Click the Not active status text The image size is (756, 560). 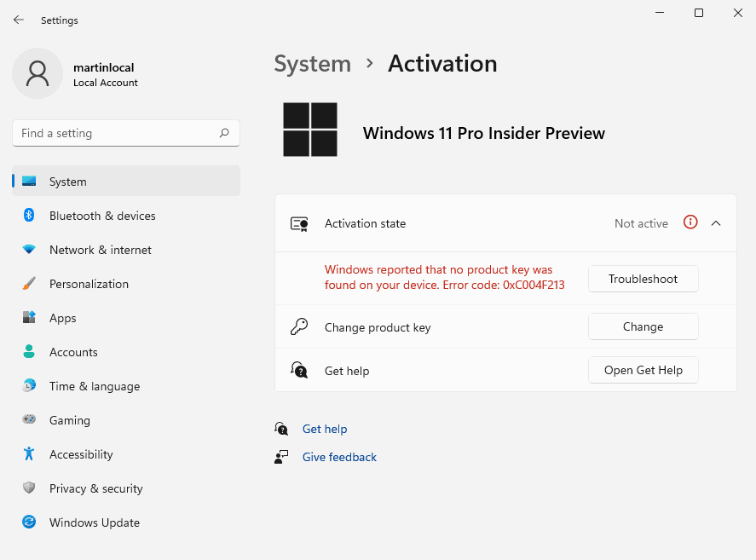pyautogui.click(x=641, y=223)
